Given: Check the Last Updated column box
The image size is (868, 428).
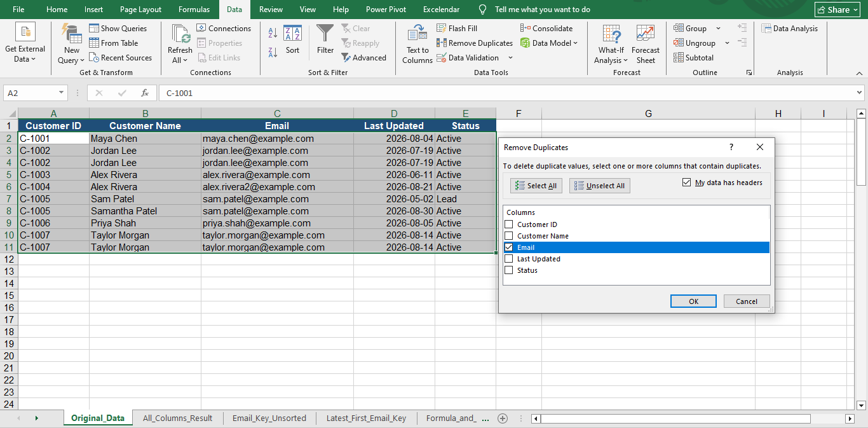Looking at the screenshot, I should pos(508,259).
